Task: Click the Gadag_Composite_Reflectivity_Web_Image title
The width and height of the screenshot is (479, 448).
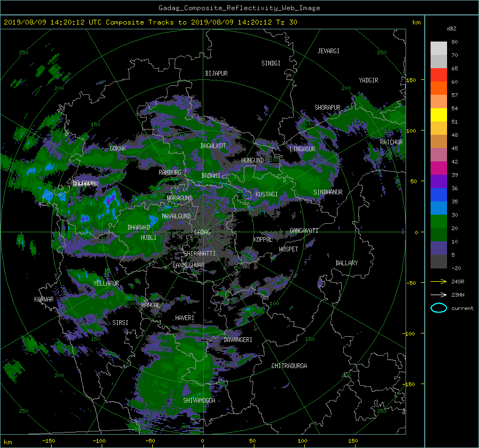Action: click(x=239, y=8)
